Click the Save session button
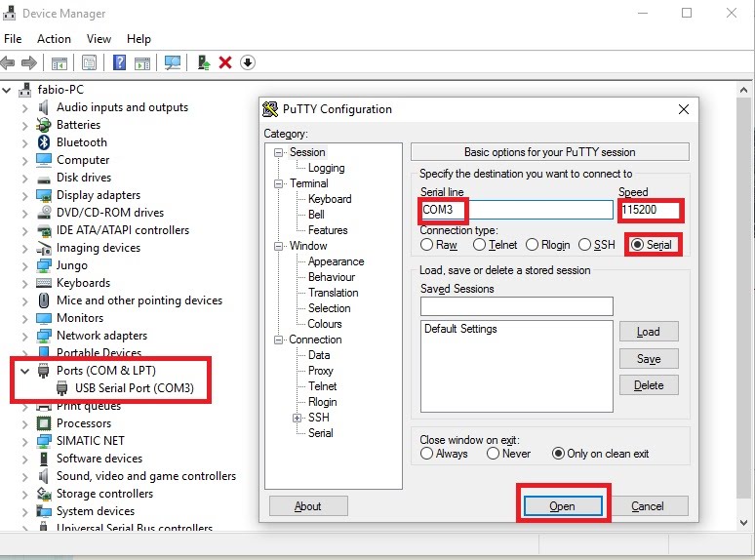The width and height of the screenshot is (755, 560). (649, 359)
